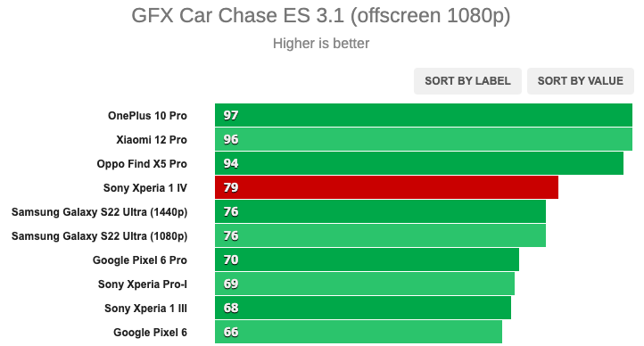Click the Oppo Find X5 Pro bar
This screenshot has height=346, width=644.
419,163
